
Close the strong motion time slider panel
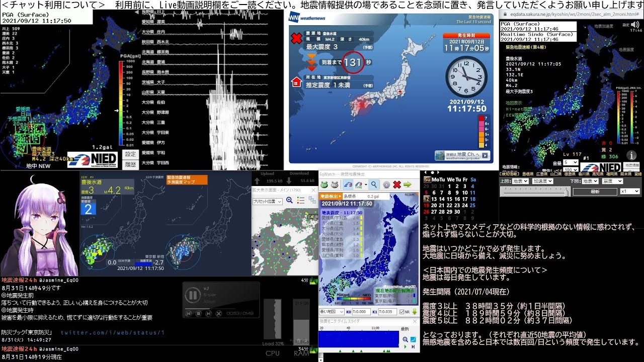(414, 320)
